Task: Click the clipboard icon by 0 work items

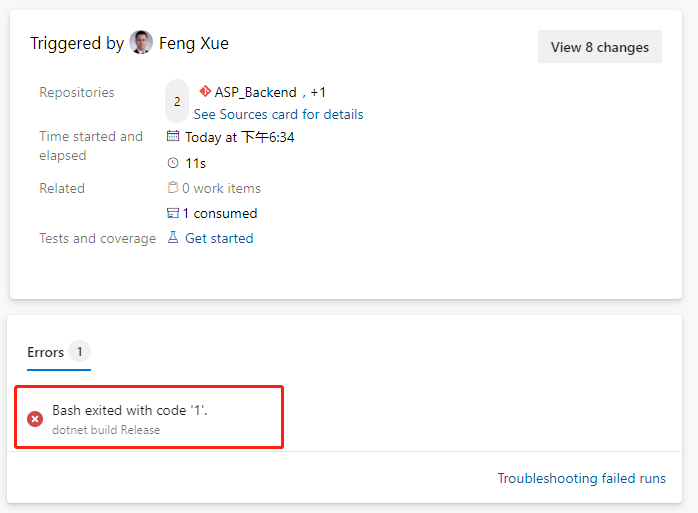Action: click(173, 187)
